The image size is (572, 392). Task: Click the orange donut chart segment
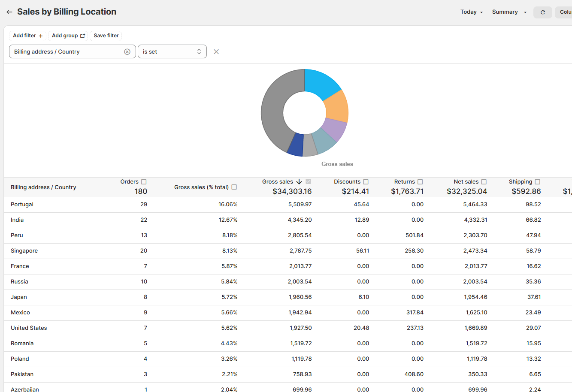point(337,107)
